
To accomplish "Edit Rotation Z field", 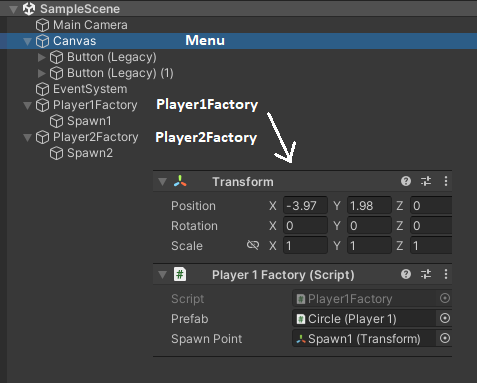I will pyautogui.click(x=431, y=226).
